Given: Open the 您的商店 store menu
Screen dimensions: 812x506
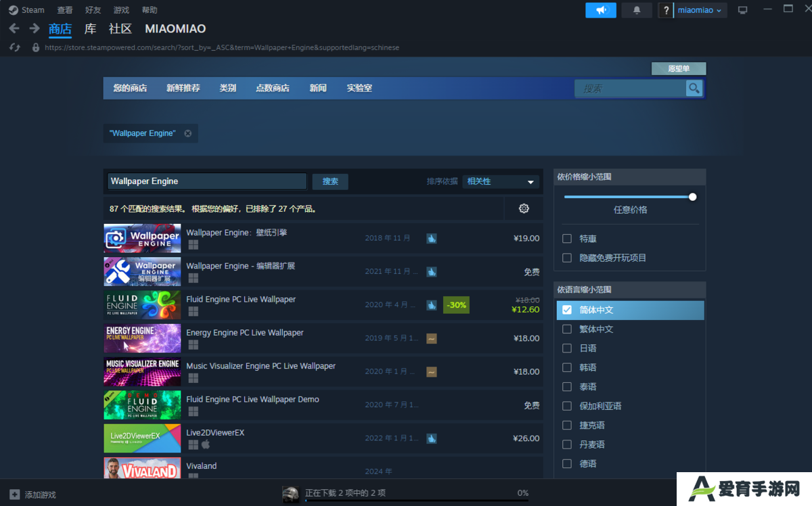Looking at the screenshot, I should click(130, 88).
